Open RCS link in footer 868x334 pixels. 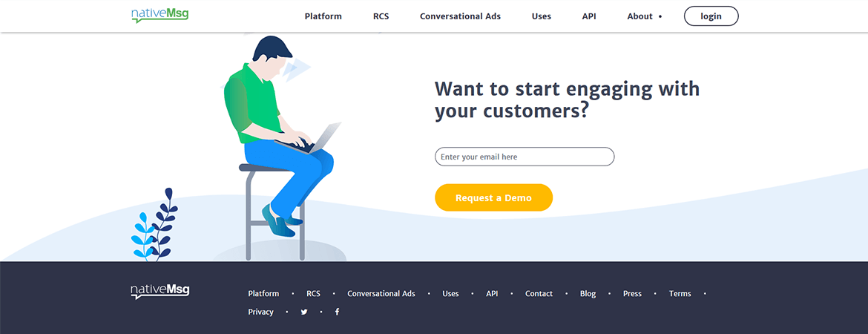tap(313, 294)
